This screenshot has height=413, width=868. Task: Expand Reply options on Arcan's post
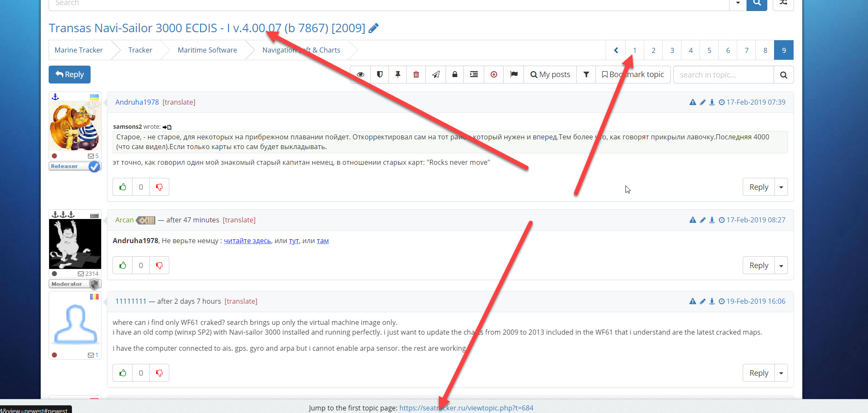tap(781, 266)
